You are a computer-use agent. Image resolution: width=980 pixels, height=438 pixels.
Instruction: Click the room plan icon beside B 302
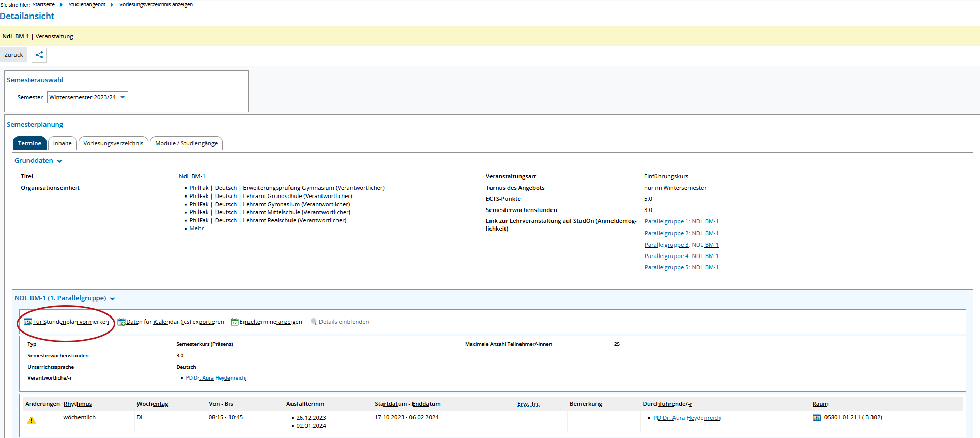[x=817, y=418]
